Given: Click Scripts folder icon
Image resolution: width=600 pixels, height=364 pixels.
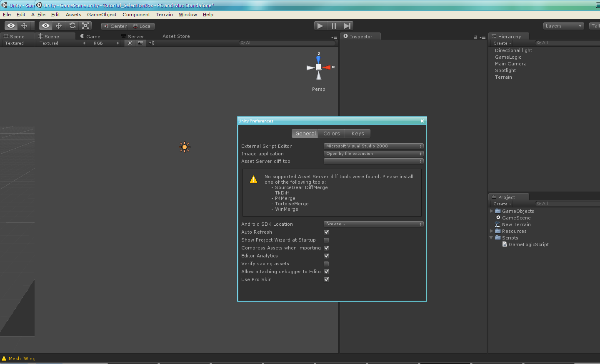Looking at the screenshot, I should click(498, 238).
